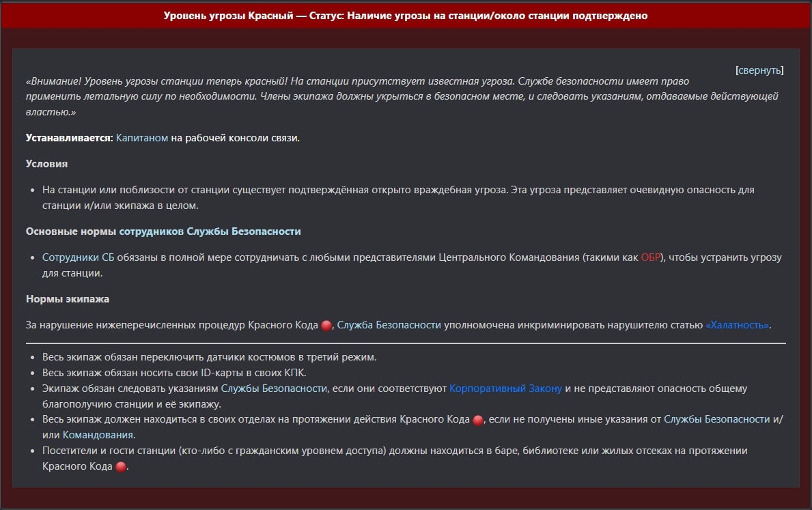Open сотрудников Службы Безопасности heading link
Viewport: 812px width, 510px height.
click(210, 231)
